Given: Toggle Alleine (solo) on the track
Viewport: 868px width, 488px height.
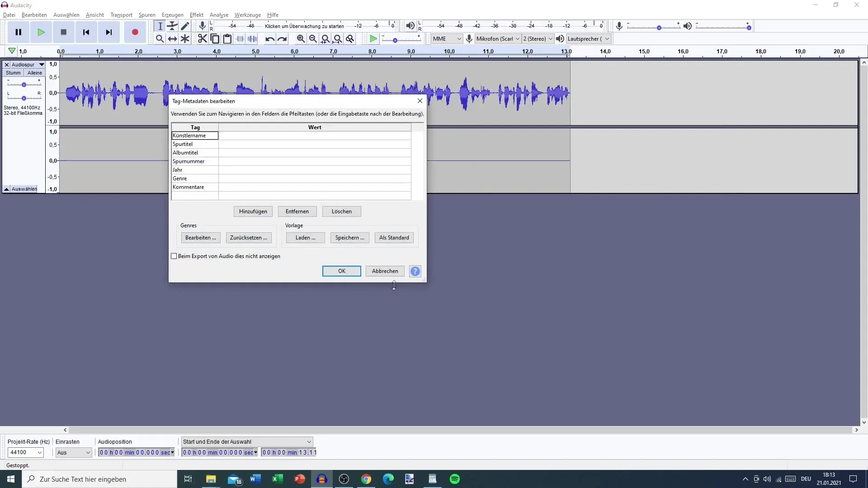Looking at the screenshot, I should pyautogui.click(x=35, y=73).
